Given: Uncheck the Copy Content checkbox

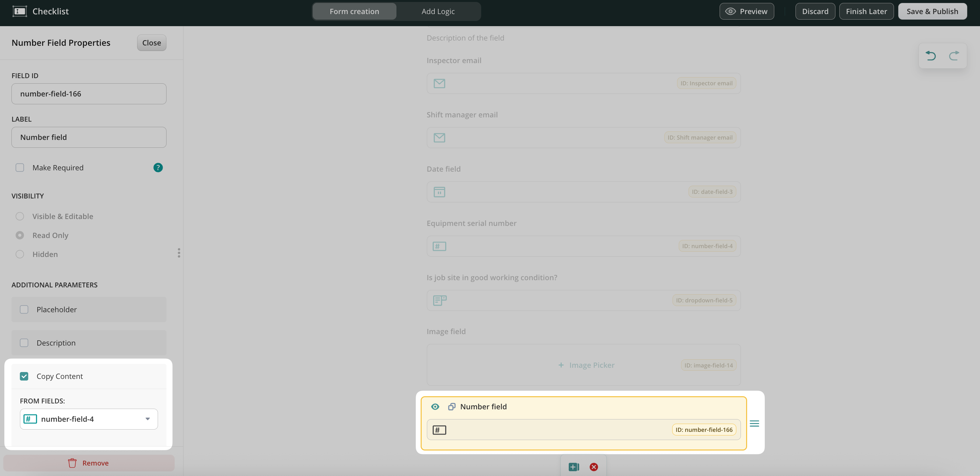Looking at the screenshot, I should pos(24,376).
